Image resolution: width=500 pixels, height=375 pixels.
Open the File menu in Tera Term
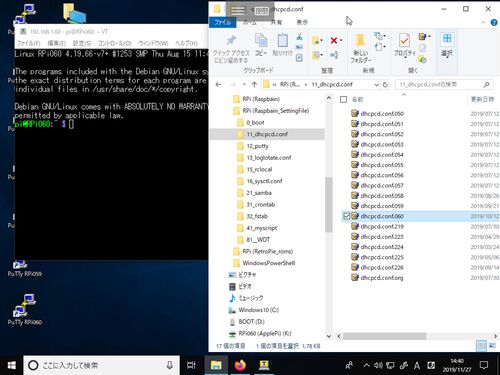pyautogui.click(x=28, y=43)
